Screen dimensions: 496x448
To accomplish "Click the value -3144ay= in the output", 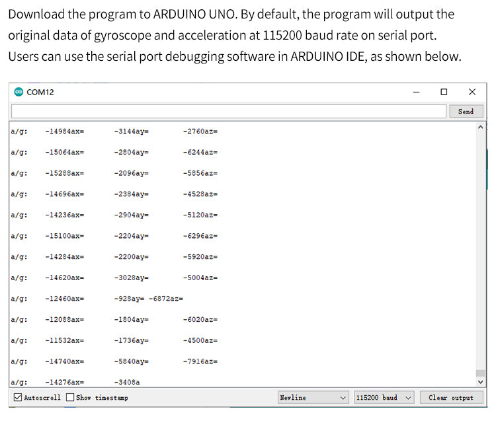I will [x=132, y=131].
